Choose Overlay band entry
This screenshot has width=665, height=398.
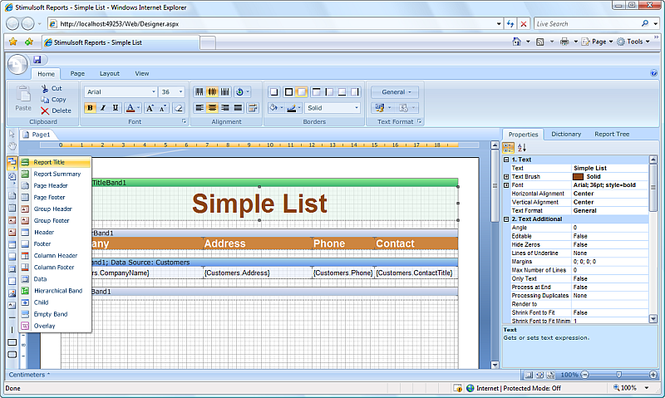coord(55,326)
